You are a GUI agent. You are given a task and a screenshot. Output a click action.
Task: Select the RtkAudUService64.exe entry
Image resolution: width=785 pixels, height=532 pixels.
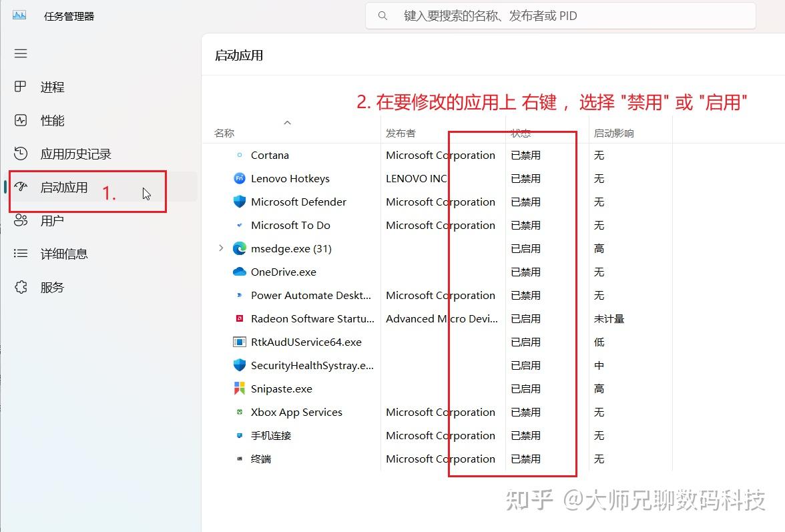tap(306, 342)
